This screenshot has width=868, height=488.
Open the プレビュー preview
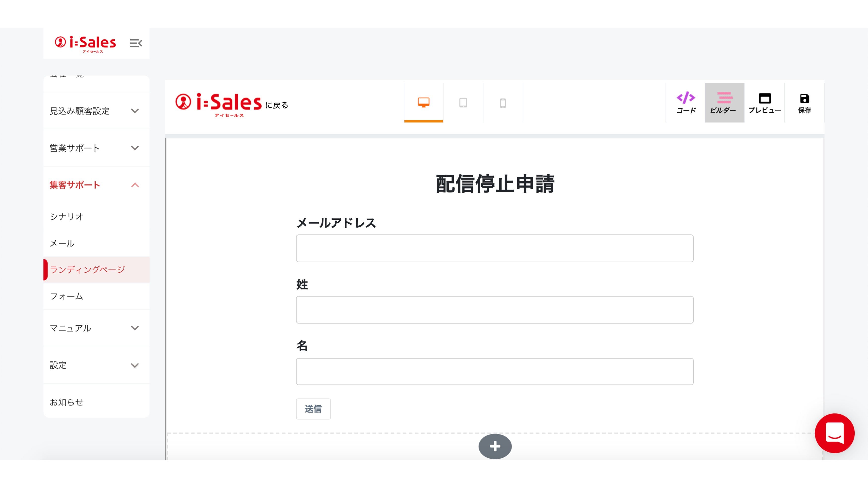[765, 102]
